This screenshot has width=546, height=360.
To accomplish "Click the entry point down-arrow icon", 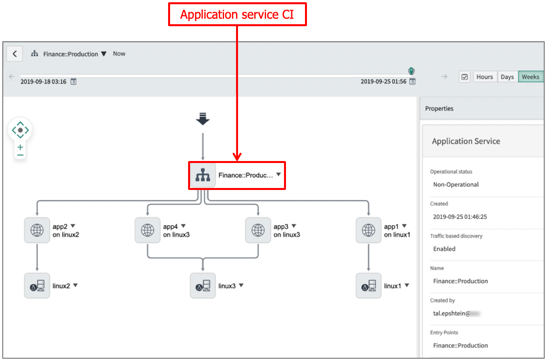I will tap(203, 119).
